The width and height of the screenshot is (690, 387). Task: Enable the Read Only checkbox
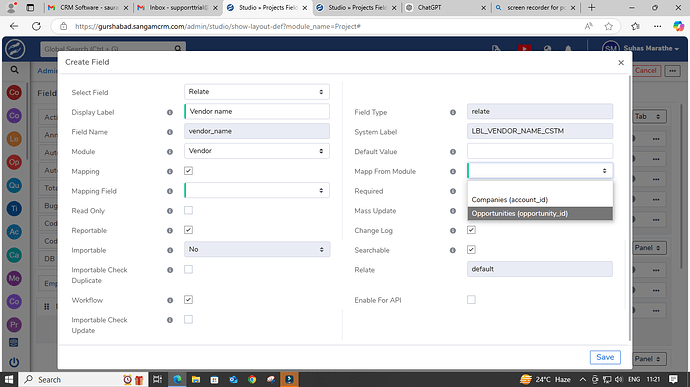[188, 210]
